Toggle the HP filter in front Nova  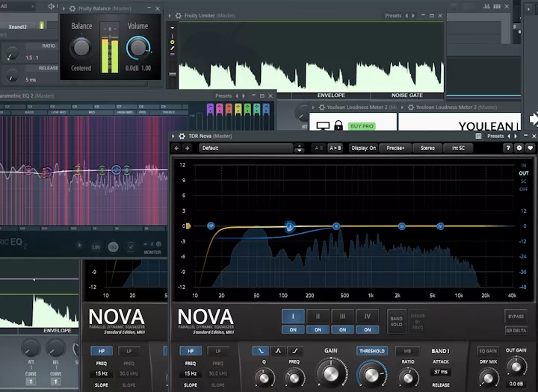click(x=191, y=351)
